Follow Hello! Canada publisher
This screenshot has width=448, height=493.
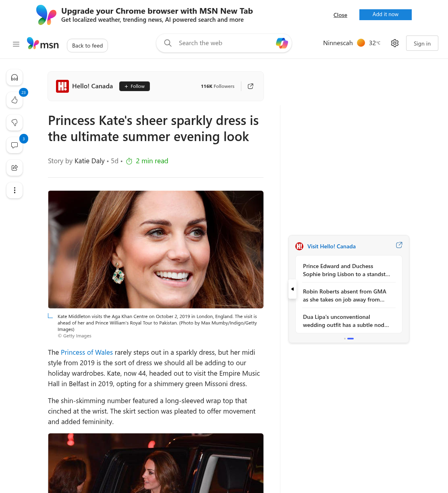point(135,86)
